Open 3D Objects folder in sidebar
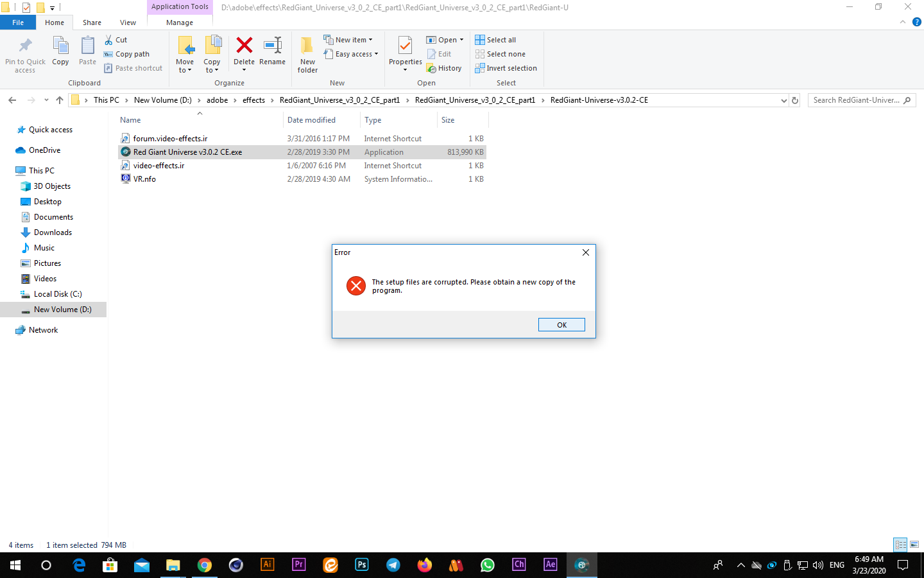924x578 pixels. 52,186
